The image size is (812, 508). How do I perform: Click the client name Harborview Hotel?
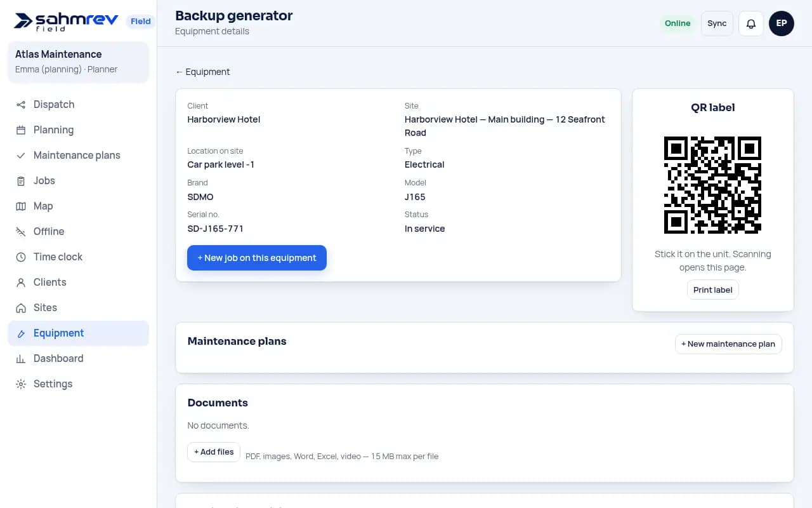pyautogui.click(x=224, y=119)
